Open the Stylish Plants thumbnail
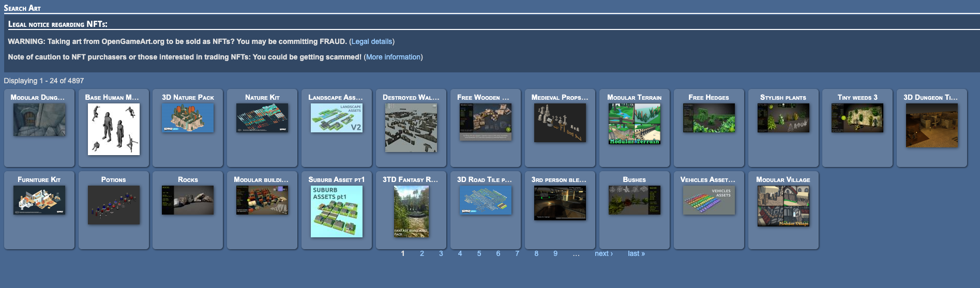 (x=783, y=117)
